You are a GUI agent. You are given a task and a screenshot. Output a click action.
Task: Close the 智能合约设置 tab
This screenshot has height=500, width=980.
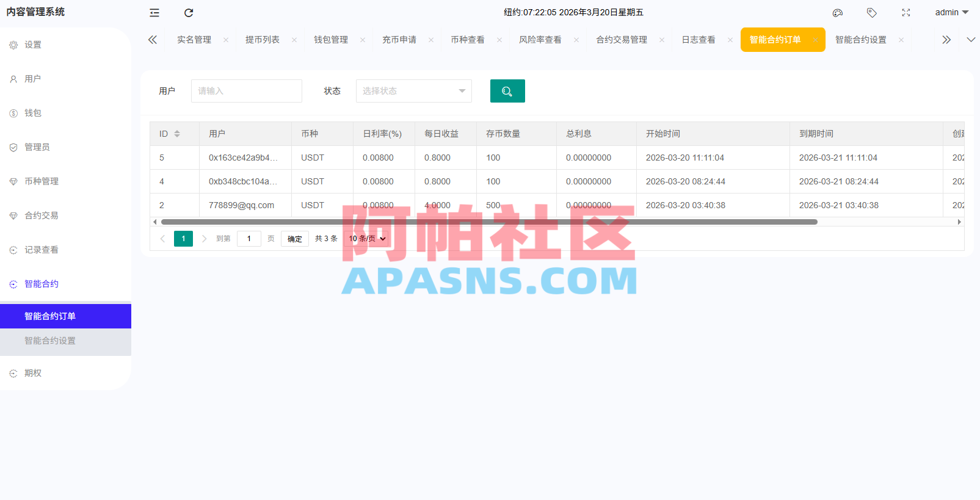click(901, 40)
